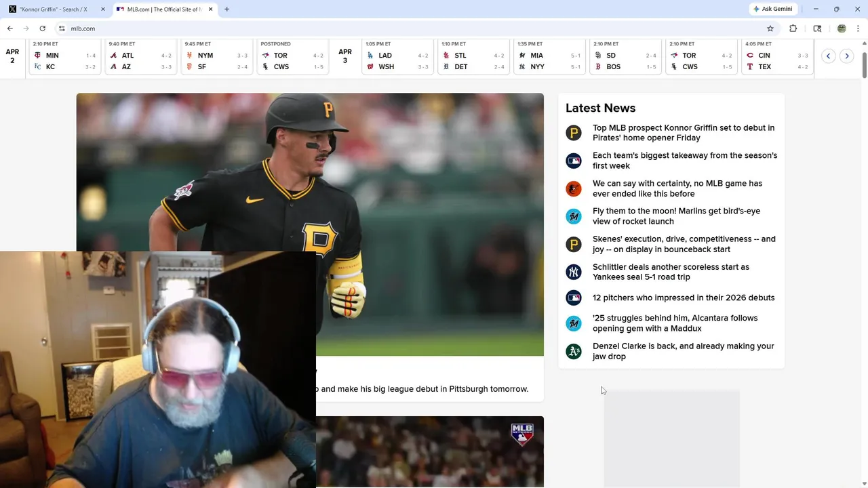The image size is (868, 488).
Task: Click Marlins logo beside Alcantara story
Action: (x=574, y=323)
